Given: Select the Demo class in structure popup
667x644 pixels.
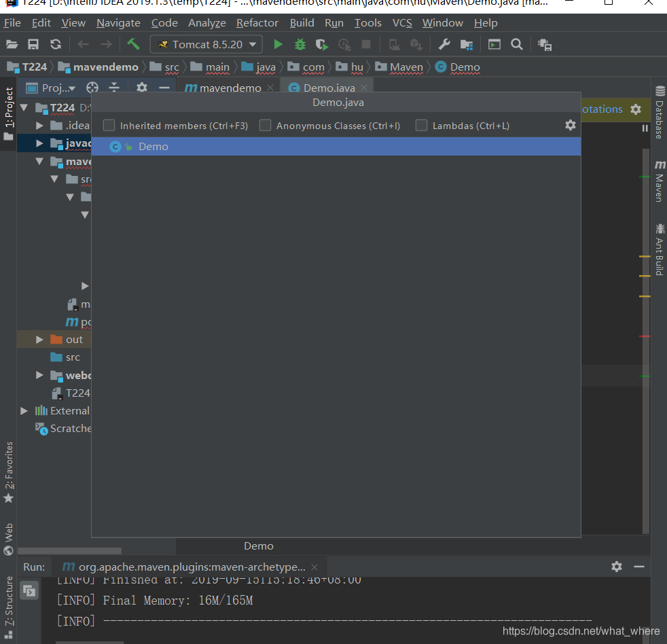Looking at the screenshot, I should coord(336,146).
